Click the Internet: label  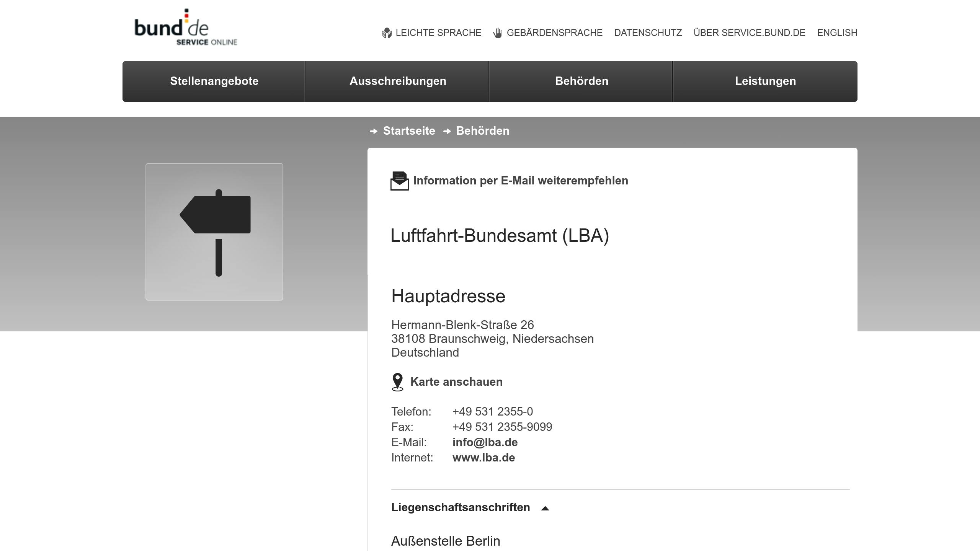point(412,458)
